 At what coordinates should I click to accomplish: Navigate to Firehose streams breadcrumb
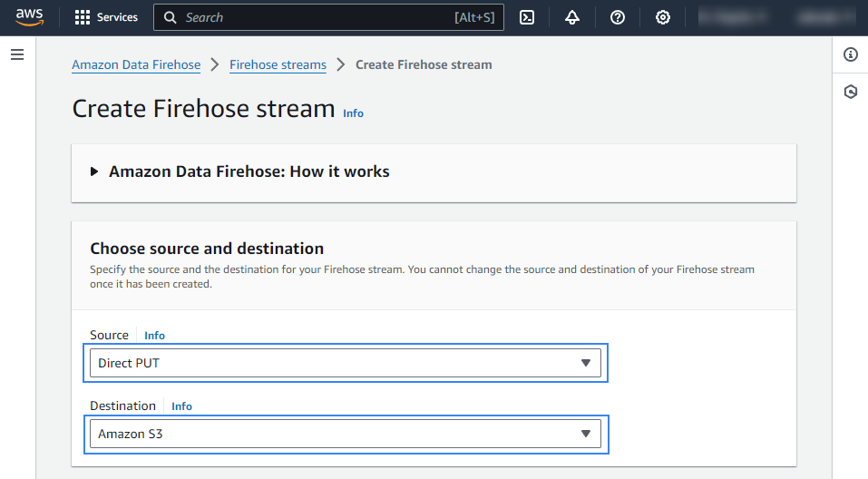(x=278, y=64)
